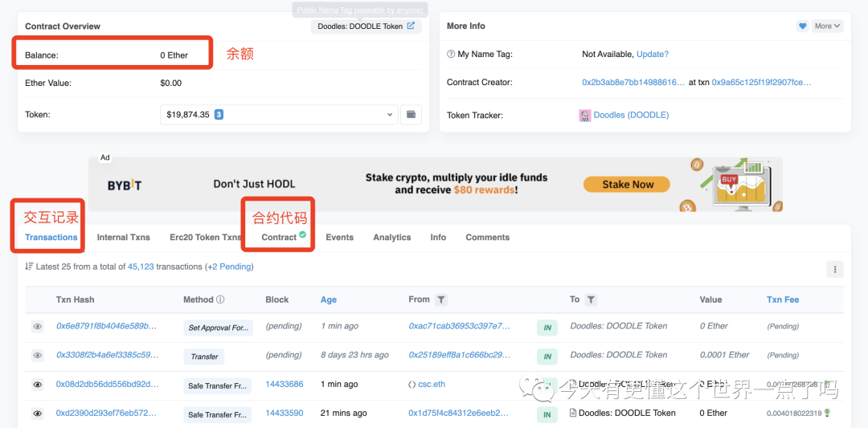Viewport: 868px width, 428px height.
Task: Toggle eye preview for transaction 0x6e8791f8b4046e589b
Action: pyautogui.click(x=37, y=327)
